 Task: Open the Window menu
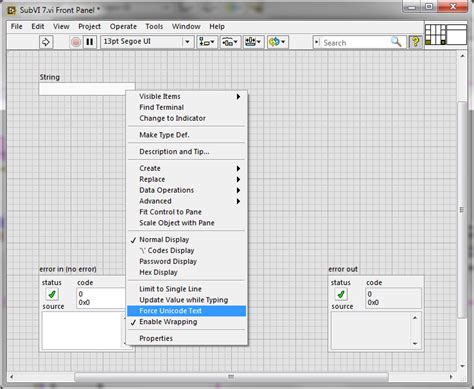(x=186, y=26)
